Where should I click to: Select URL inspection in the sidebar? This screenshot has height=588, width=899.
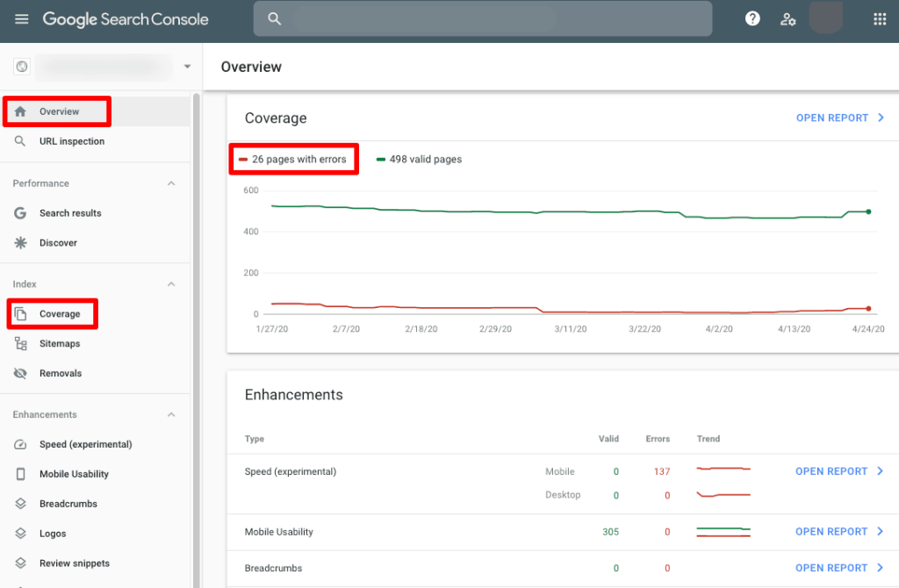(x=95, y=141)
